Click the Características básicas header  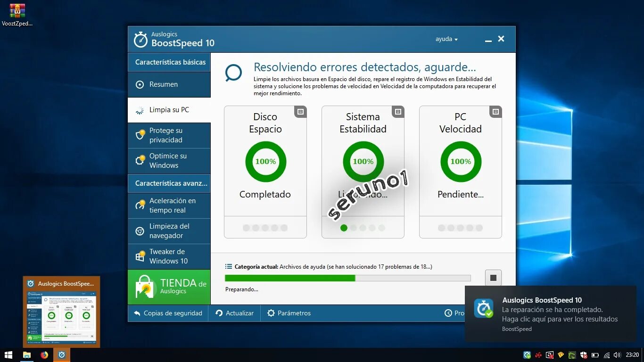tap(169, 62)
